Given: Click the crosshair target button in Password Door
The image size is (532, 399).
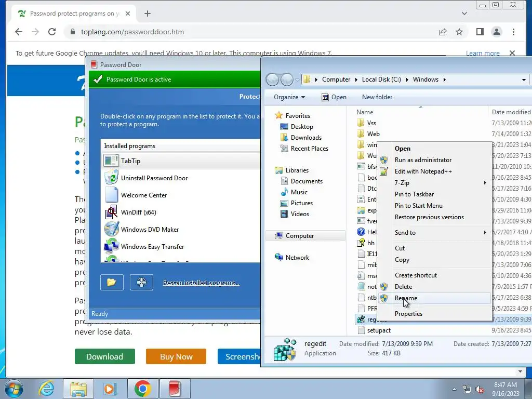Looking at the screenshot, I should tap(141, 282).
